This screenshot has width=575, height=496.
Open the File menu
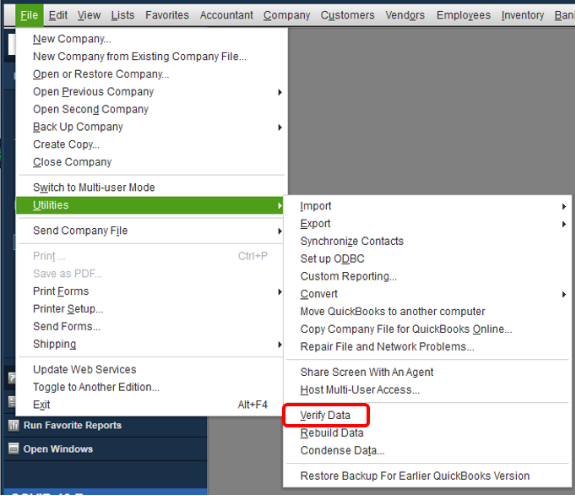click(x=29, y=15)
